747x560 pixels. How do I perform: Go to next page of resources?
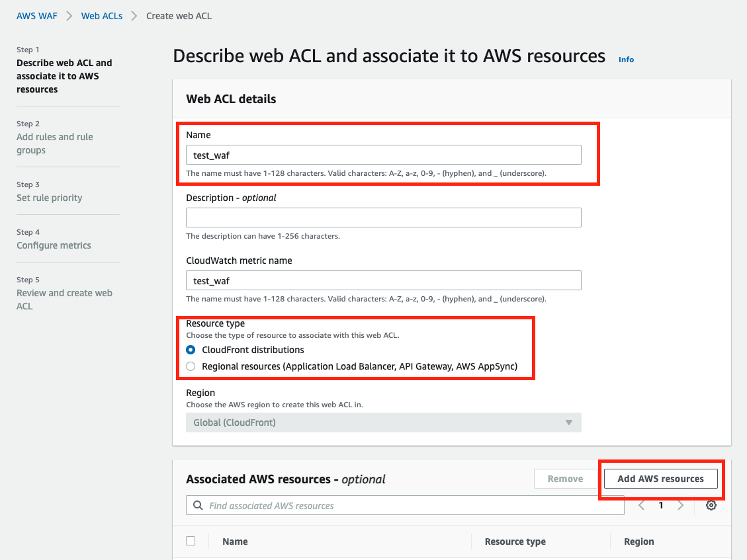(x=681, y=506)
